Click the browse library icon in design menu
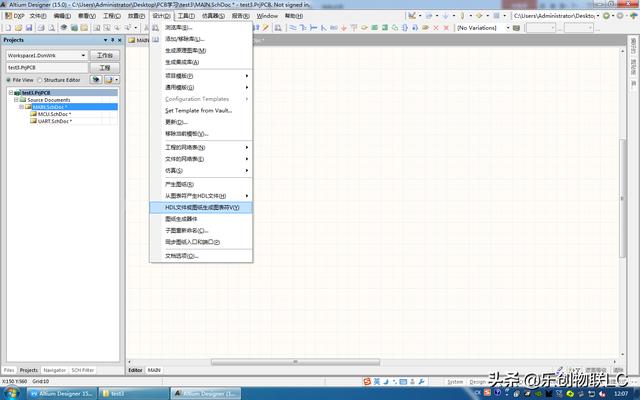Screen dimensions: 640x400 (156, 27)
